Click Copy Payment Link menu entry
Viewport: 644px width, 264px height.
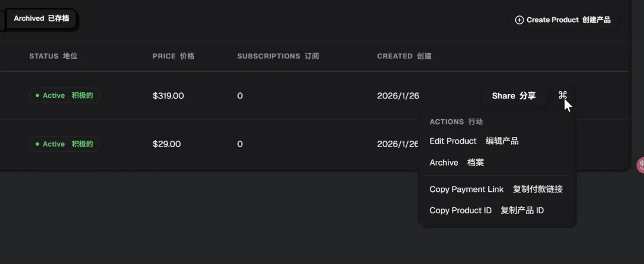point(496,190)
